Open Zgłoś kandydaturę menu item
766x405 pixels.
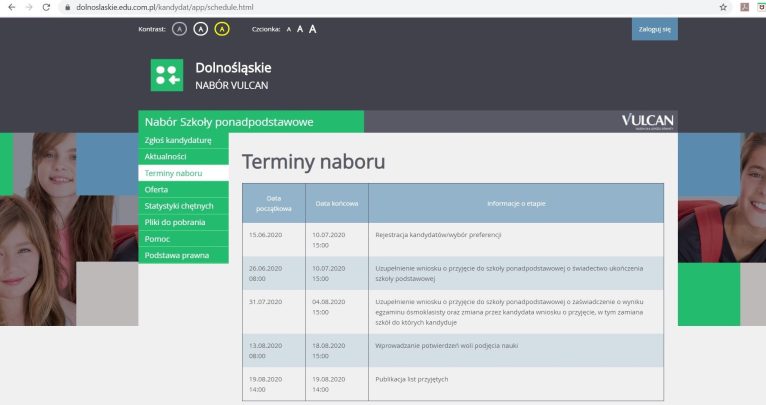(178, 140)
